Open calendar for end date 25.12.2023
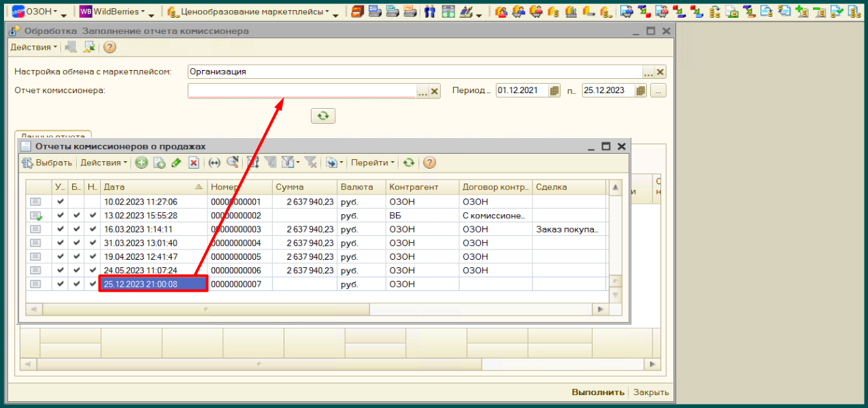Image resolution: width=868 pixels, height=408 pixels. tap(641, 90)
